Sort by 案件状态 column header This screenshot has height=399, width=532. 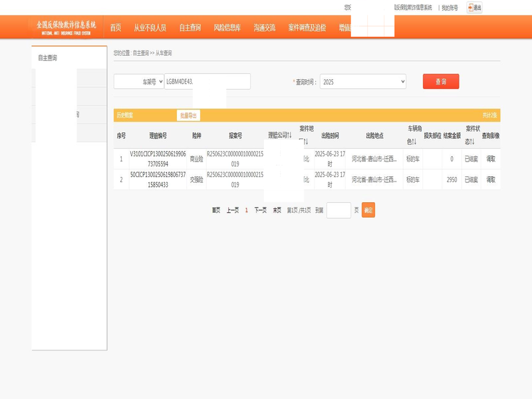point(472,135)
